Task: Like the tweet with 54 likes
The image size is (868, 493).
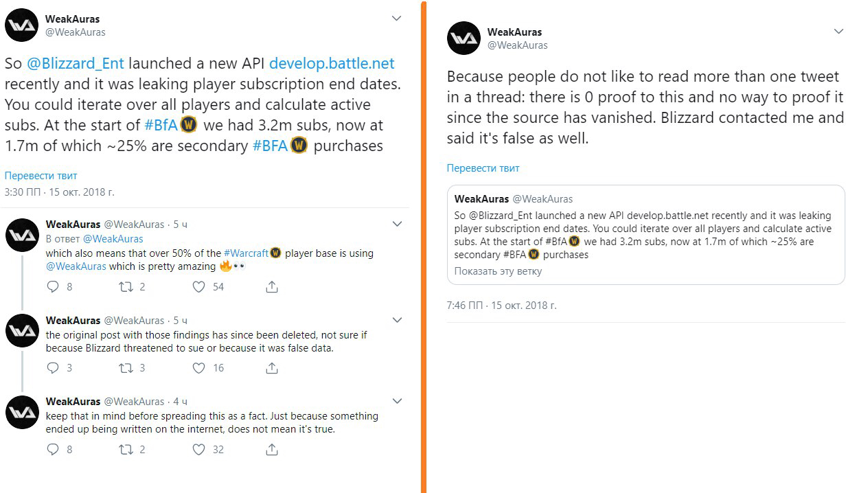Action: (x=199, y=287)
